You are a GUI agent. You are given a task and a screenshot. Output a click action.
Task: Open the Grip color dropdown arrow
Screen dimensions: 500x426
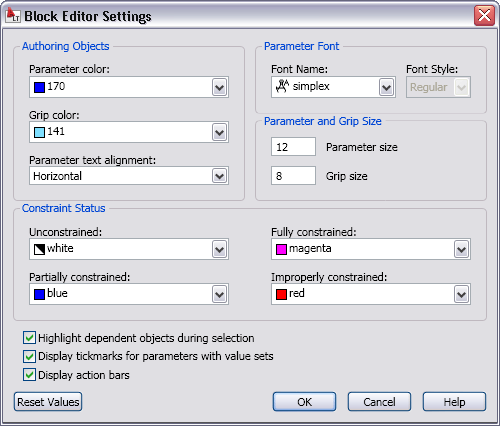coord(219,132)
